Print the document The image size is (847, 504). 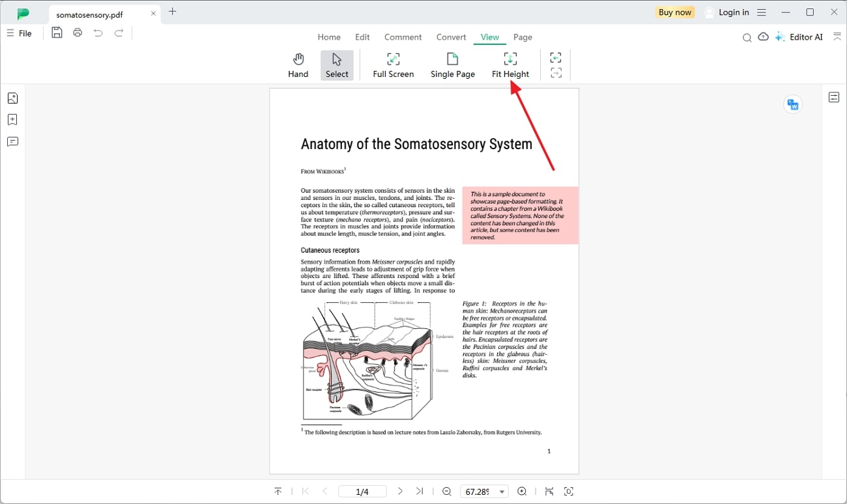(x=78, y=33)
